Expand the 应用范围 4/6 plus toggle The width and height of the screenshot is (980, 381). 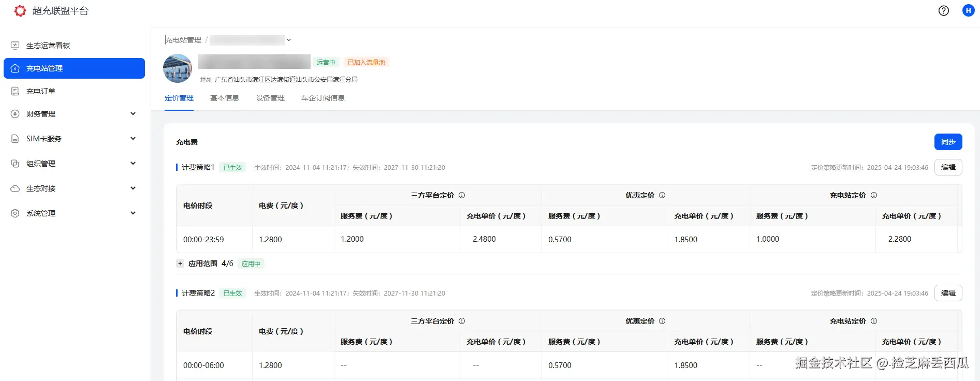[180, 263]
